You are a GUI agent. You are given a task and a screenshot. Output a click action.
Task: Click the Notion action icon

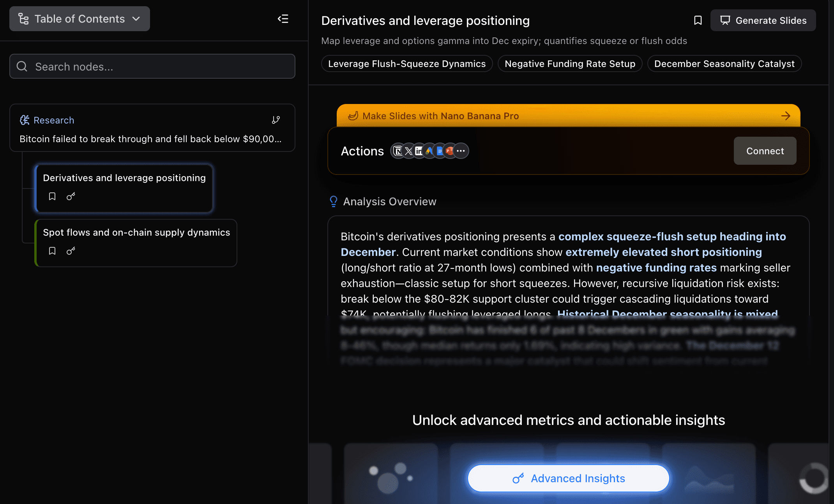[x=398, y=151]
